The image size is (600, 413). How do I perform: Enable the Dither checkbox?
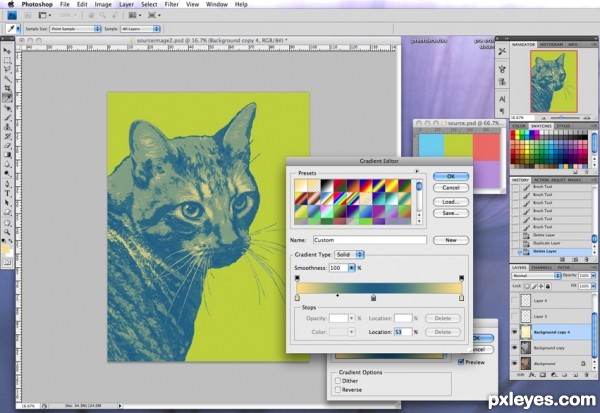click(338, 381)
